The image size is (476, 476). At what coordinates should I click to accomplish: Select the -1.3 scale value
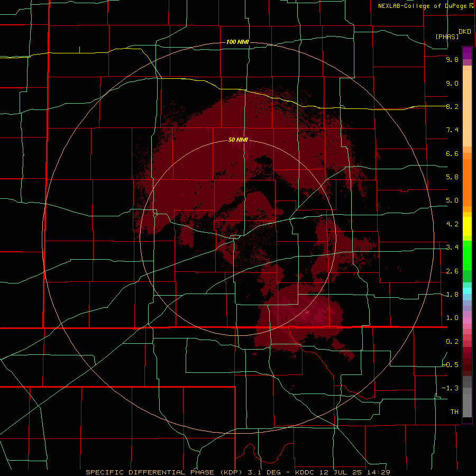pyautogui.click(x=450, y=388)
